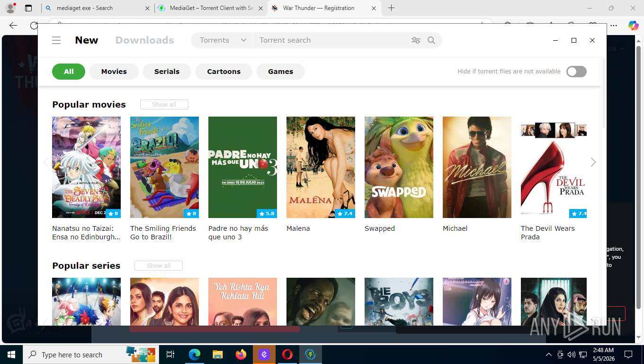The width and height of the screenshot is (644, 364).
Task: Select the Serials category filter
Action: (x=167, y=72)
